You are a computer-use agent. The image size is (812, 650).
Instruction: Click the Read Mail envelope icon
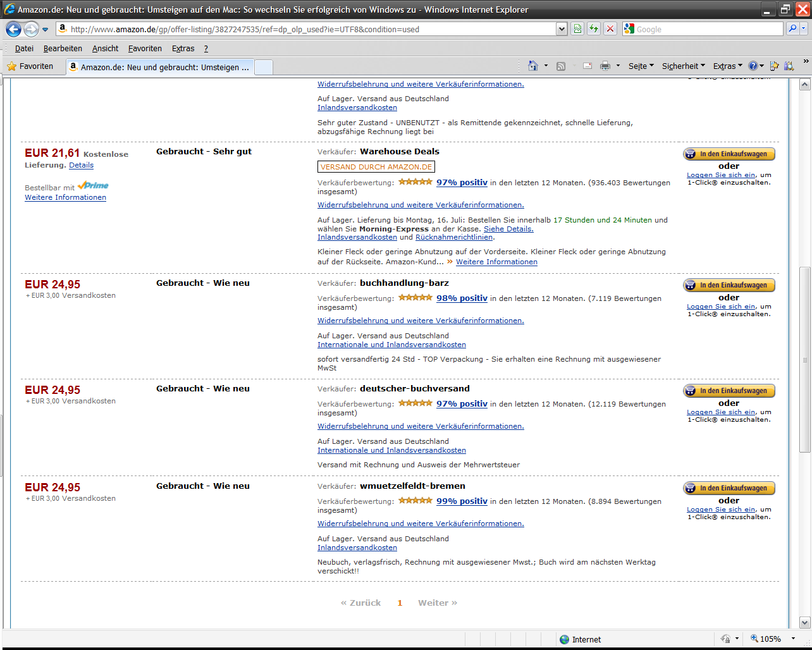[x=587, y=66]
